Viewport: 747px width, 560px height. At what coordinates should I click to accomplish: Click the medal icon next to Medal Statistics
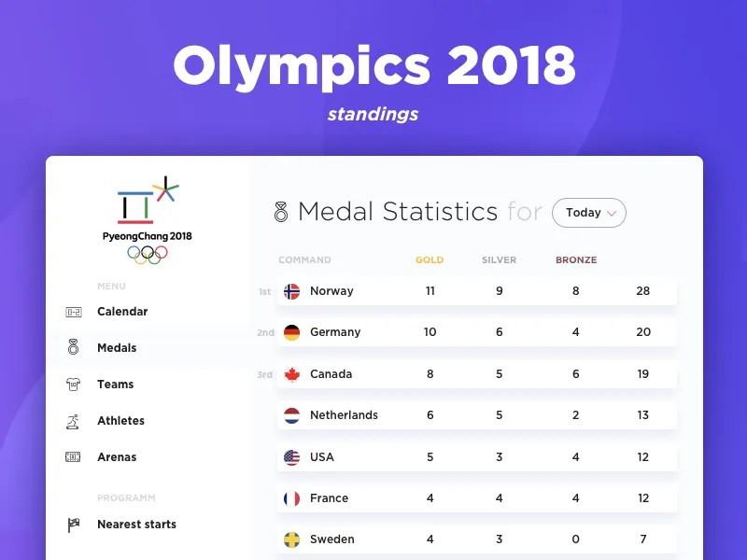pyautogui.click(x=281, y=212)
